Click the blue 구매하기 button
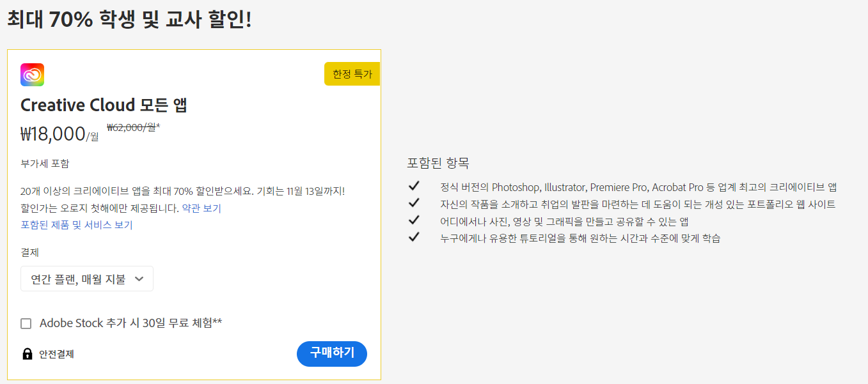 click(332, 353)
